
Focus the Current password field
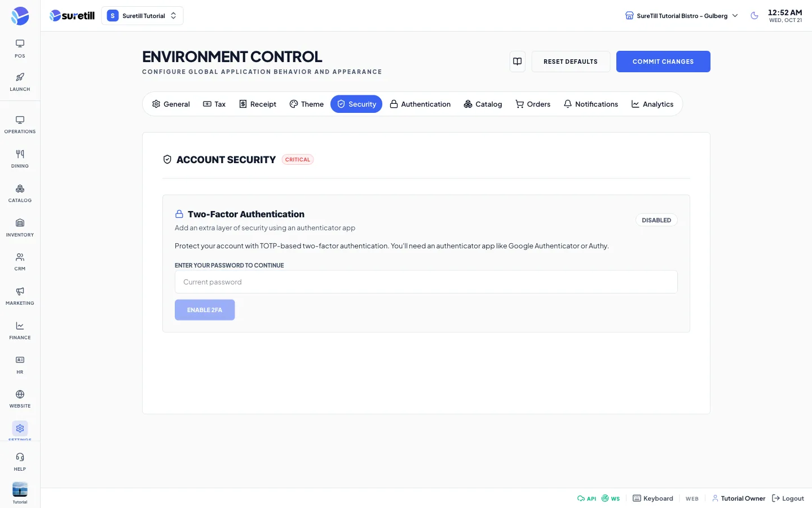[426, 282]
